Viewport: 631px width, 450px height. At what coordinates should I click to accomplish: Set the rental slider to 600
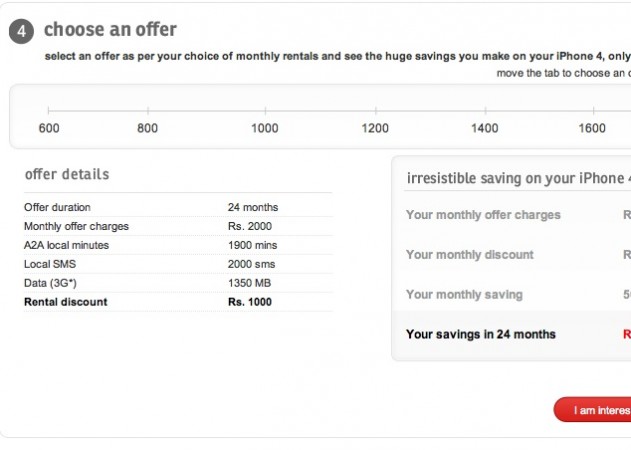[x=49, y=110]
